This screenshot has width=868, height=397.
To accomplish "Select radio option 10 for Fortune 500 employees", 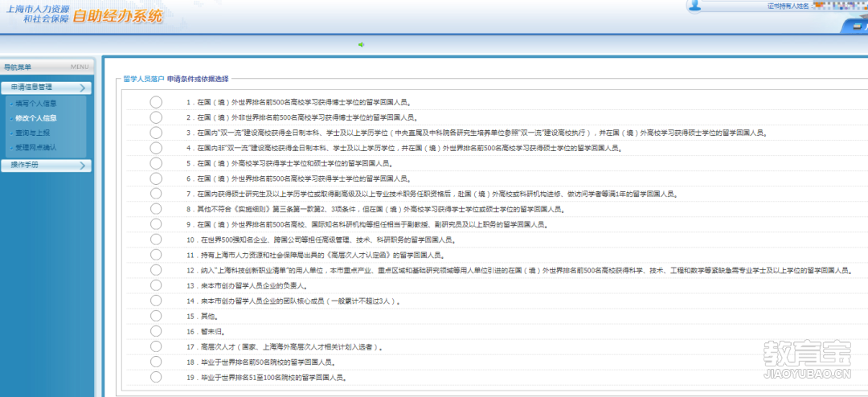I will click(156, 239).
